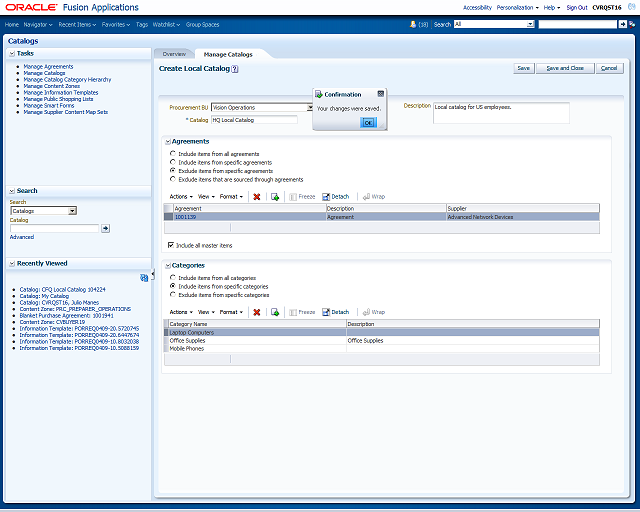Open Agreements Actions menu
Screen dimensions: 640x512
[181, 197]
